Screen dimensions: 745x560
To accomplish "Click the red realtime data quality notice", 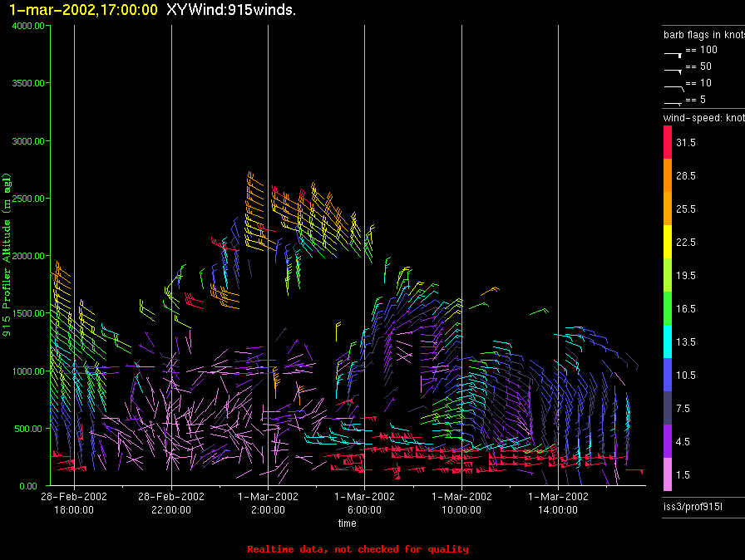I will click(x=358, y=549).
